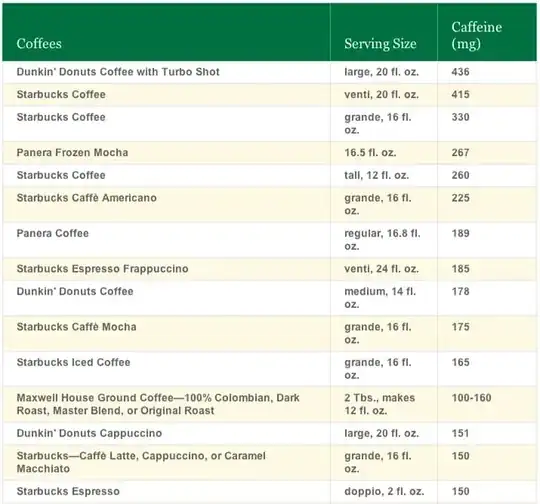Click 'doppio, 2 fl. oz.' serving size
This screenshot has width=540, height=504.
coord(384,492)
